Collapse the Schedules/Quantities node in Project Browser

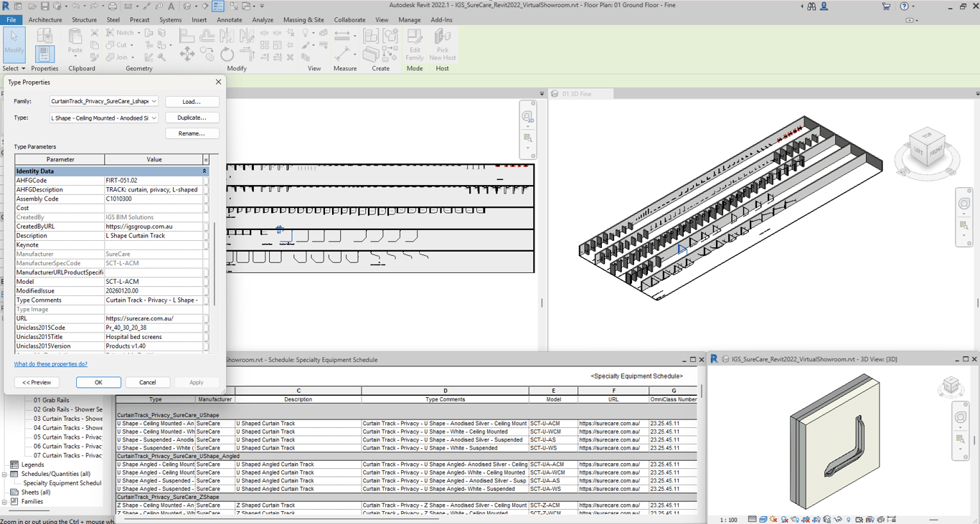(x=5, y=475)
